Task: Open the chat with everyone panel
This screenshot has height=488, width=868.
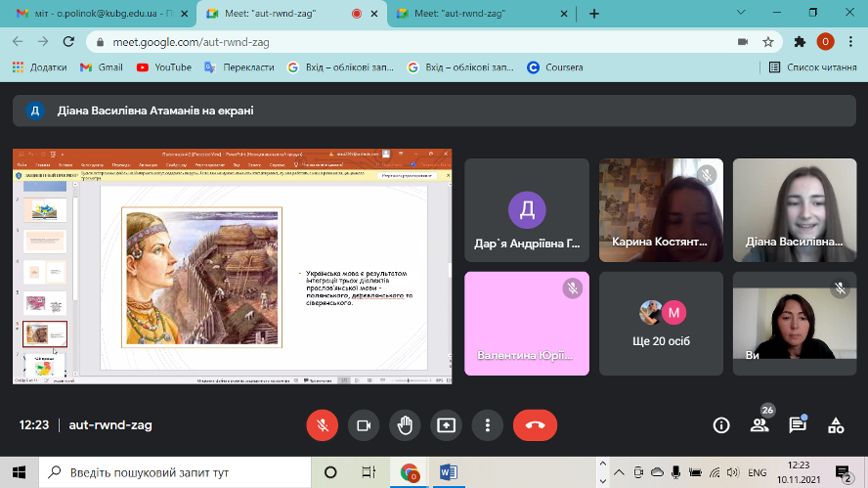Action: pos(798,425)
